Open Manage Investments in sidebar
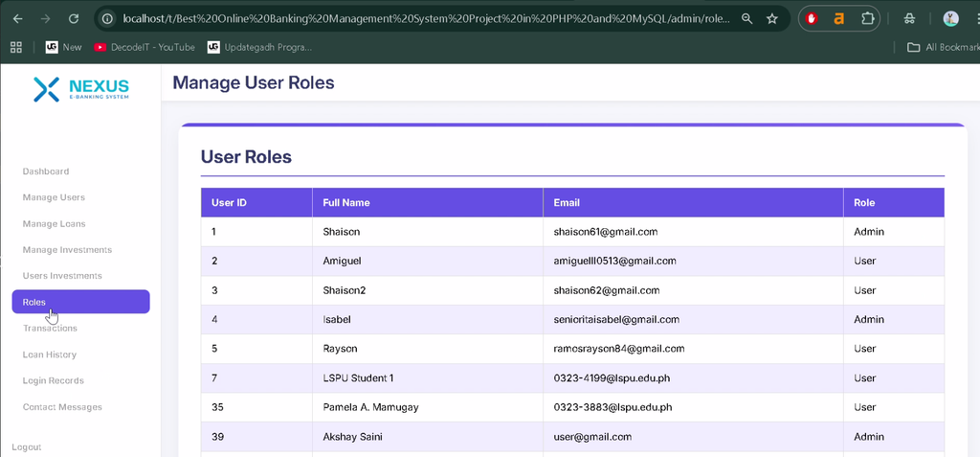This screenshot has width=980, height=457. click(x=68, y=250)
